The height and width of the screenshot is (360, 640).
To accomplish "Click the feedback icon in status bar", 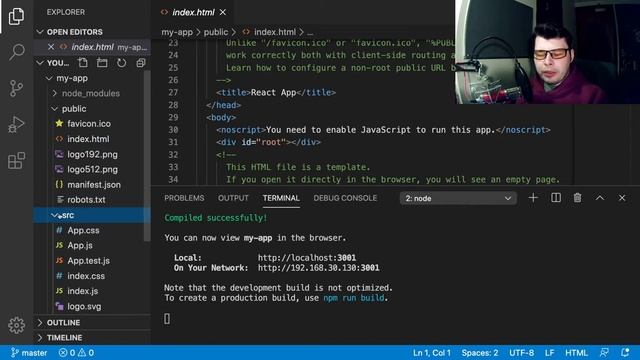I will [x=604, y=353].
